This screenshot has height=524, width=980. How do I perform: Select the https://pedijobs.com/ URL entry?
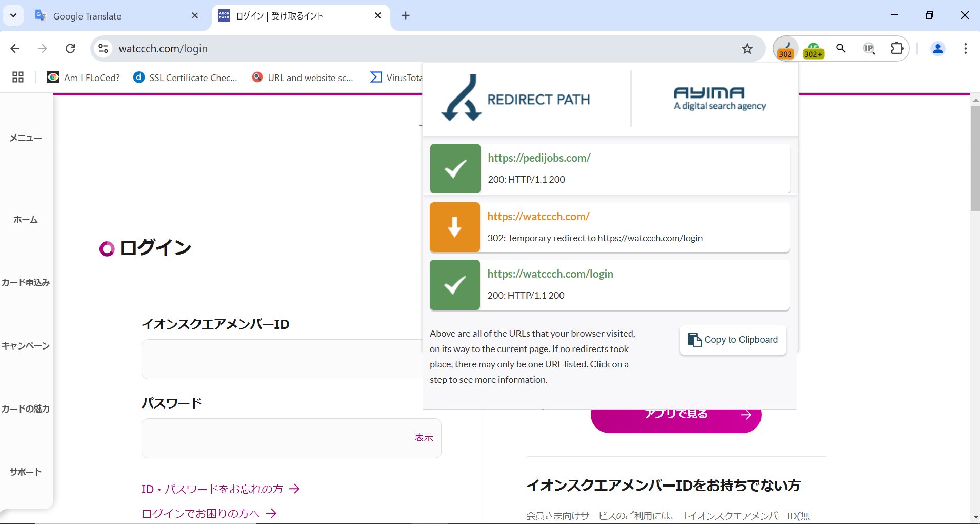click(x=539, y=158)
